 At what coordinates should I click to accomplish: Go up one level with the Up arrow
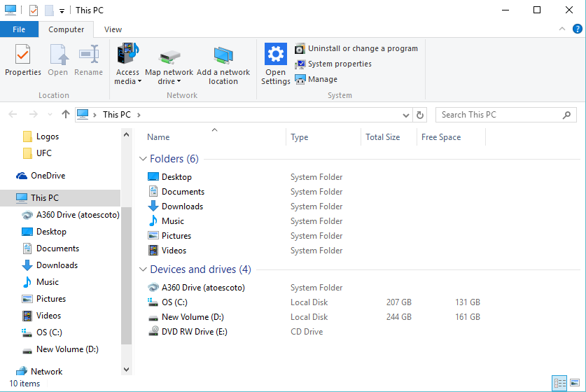click(x=65, y=114)
